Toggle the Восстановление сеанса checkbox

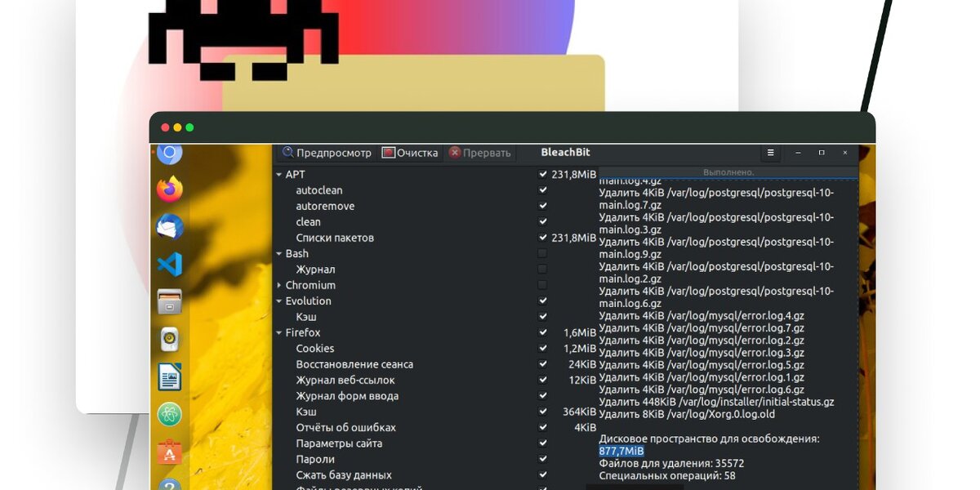[543, 364]
